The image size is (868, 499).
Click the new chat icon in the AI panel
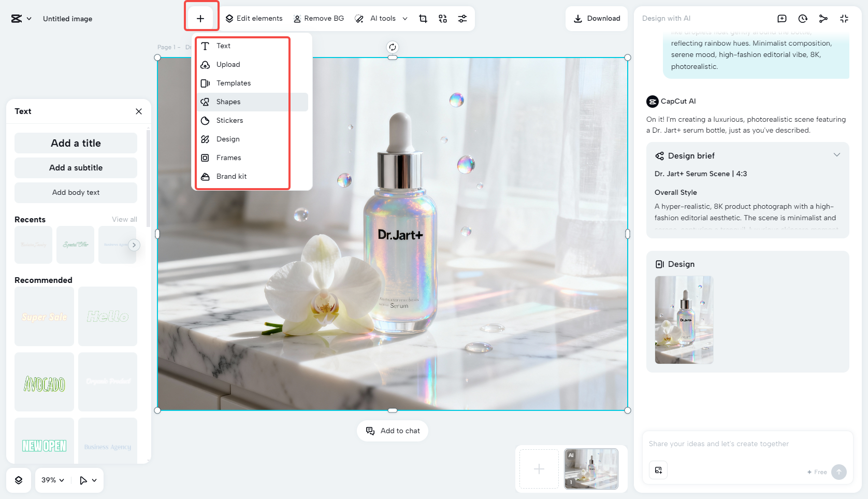coord(782,18)
